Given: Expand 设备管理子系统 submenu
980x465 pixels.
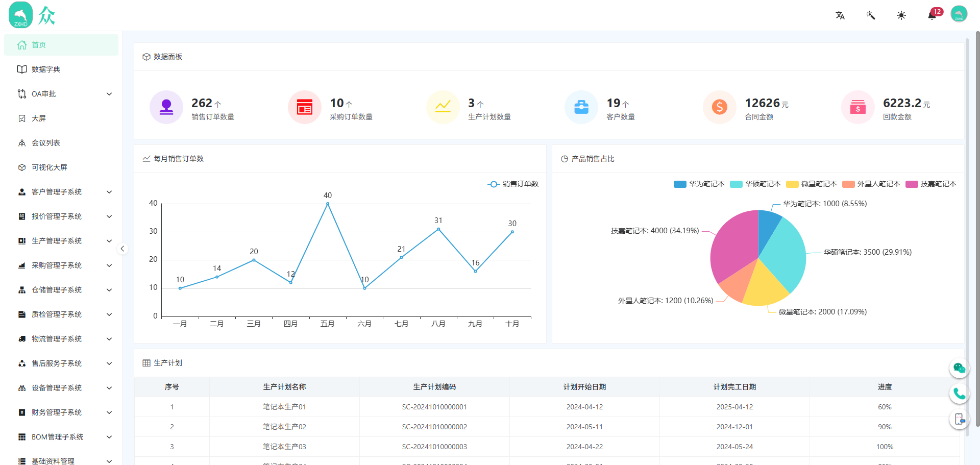Looking at the screenshot, I should (x=61, y=388).
